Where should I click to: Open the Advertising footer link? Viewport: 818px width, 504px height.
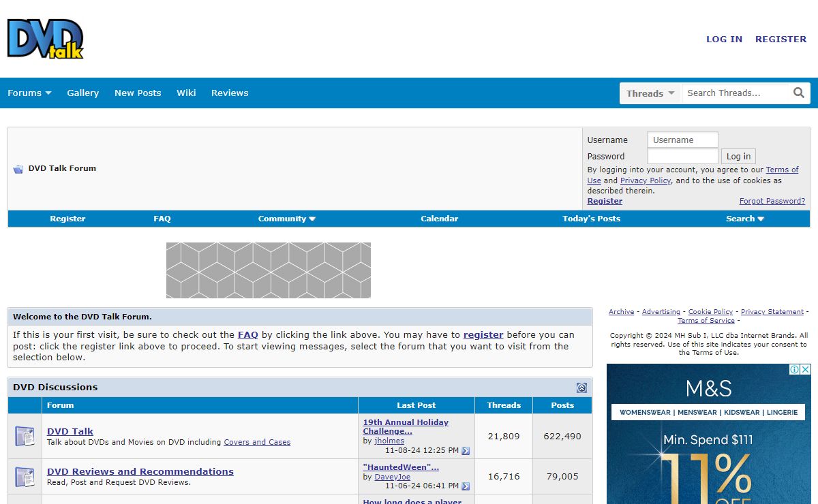click(661, 312)
